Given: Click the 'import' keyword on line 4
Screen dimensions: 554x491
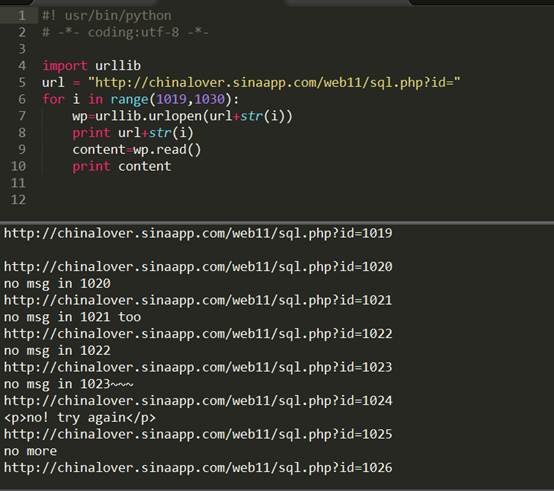Looking at the screenshot, I should pyautogui.click(x=65, y=66).
